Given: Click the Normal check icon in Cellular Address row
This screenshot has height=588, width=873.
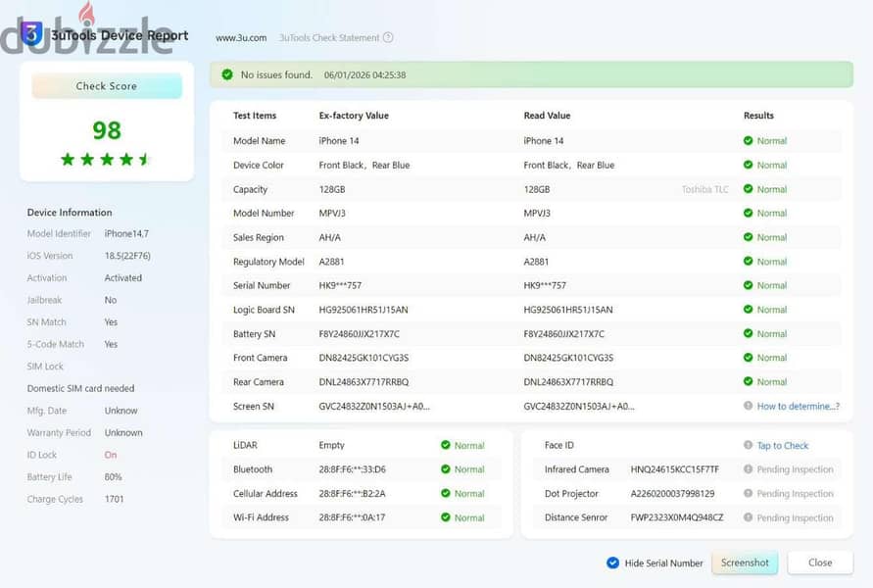Looking at the screenshot, I should point(446,493).
